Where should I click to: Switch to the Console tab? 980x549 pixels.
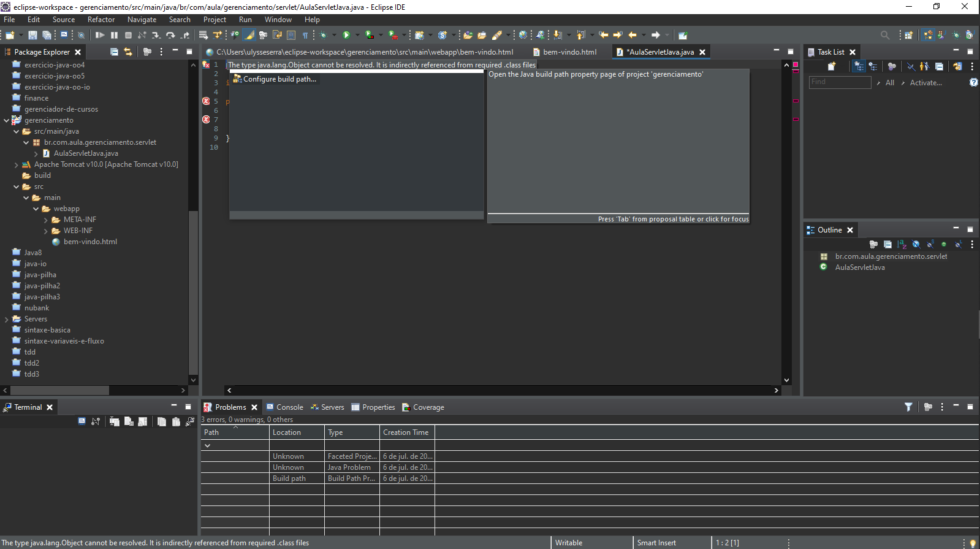285,407
